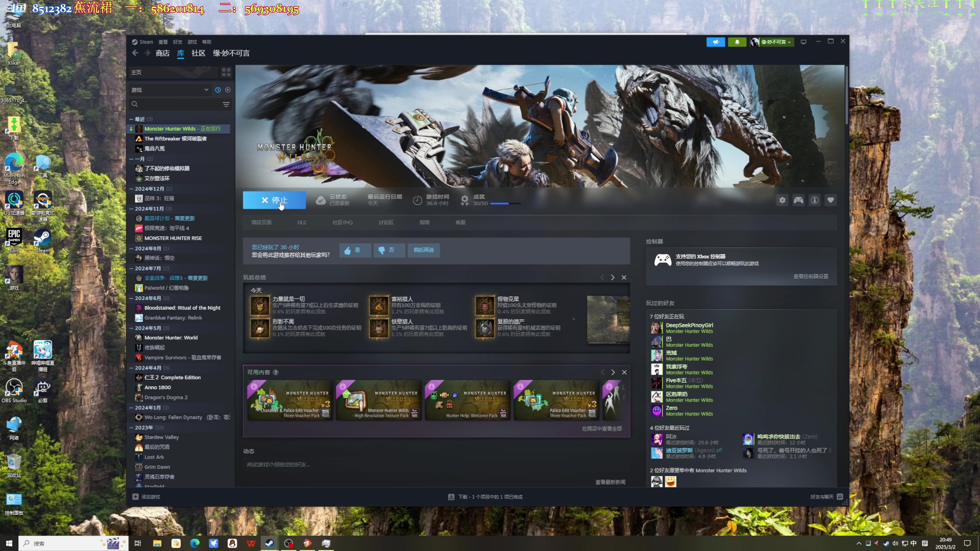Viewport: 980px width, 551px height.
Task: Open the post-game summary screenshot thumbnail
Action: pos(608,320)
